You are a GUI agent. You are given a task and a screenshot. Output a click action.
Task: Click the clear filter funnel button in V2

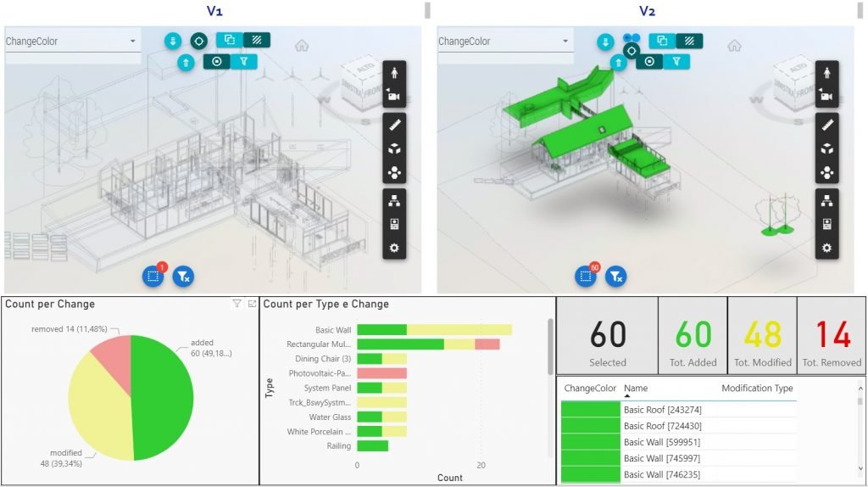click(616, 276)
